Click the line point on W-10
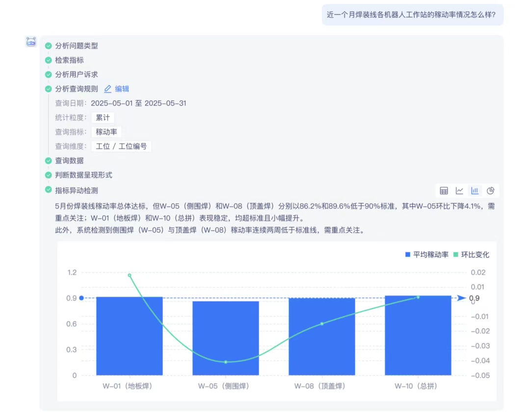530x420 pixels. click(418, 297)
